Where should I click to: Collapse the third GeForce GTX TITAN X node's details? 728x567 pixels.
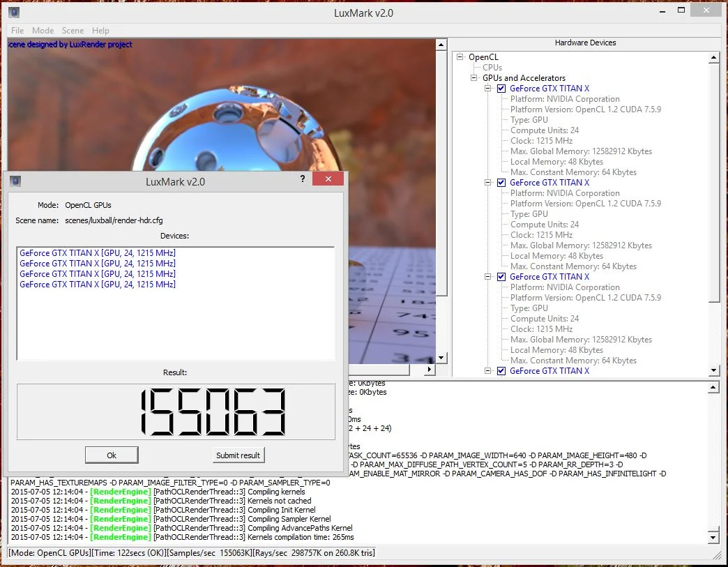pyautogui.click(x=487, y=277)
